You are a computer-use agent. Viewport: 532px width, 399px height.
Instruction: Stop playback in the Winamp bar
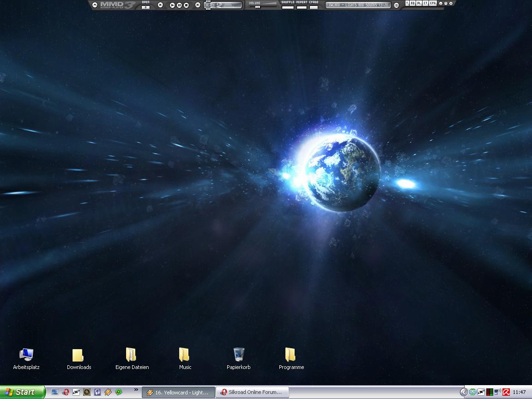[x=186, y=5]
